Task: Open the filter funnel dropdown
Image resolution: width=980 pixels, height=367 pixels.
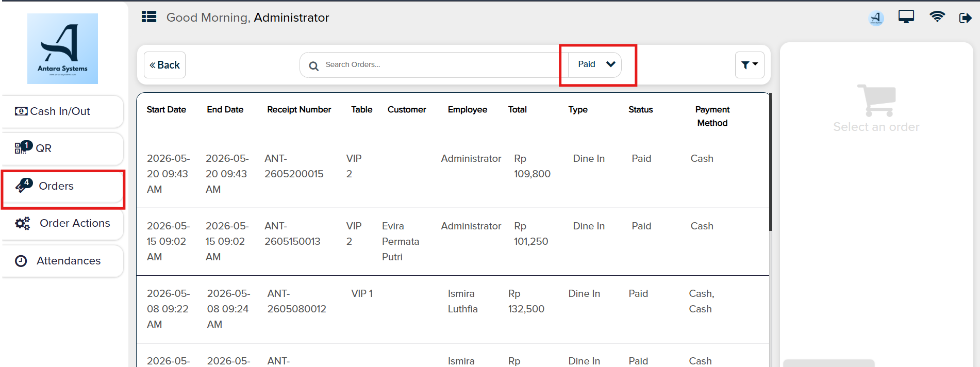Action: click(x=750, y=65)
